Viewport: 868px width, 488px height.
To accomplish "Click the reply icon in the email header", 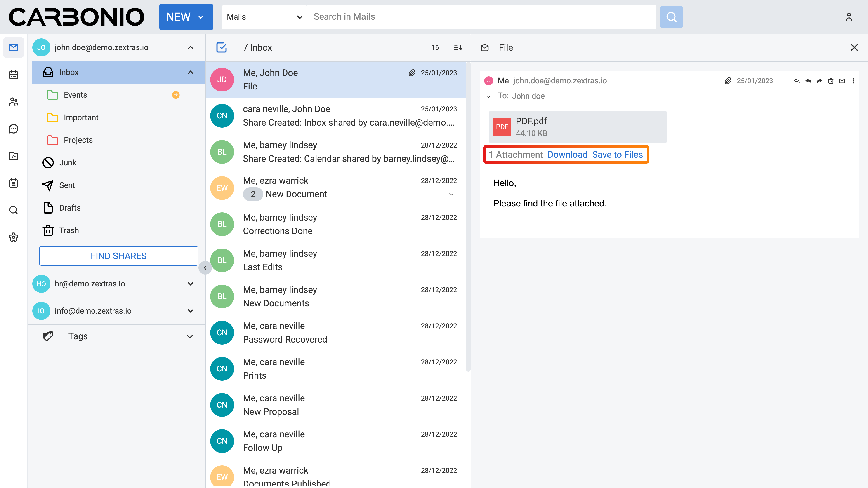I will 797,81.
